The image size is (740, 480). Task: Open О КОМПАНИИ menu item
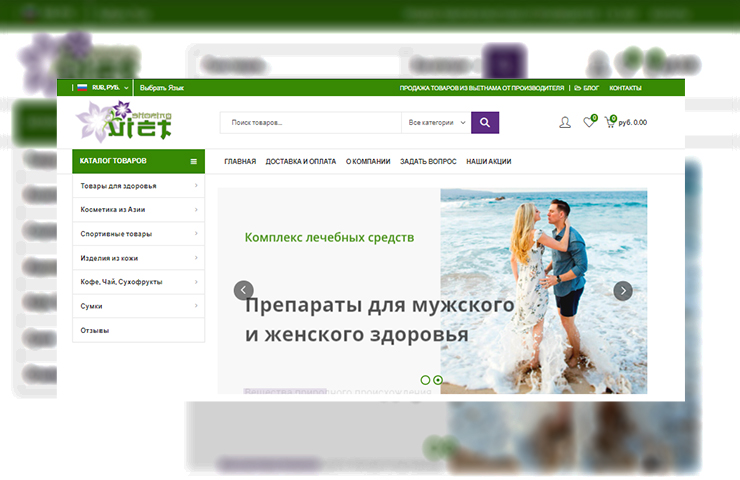[x=368, y=161]
